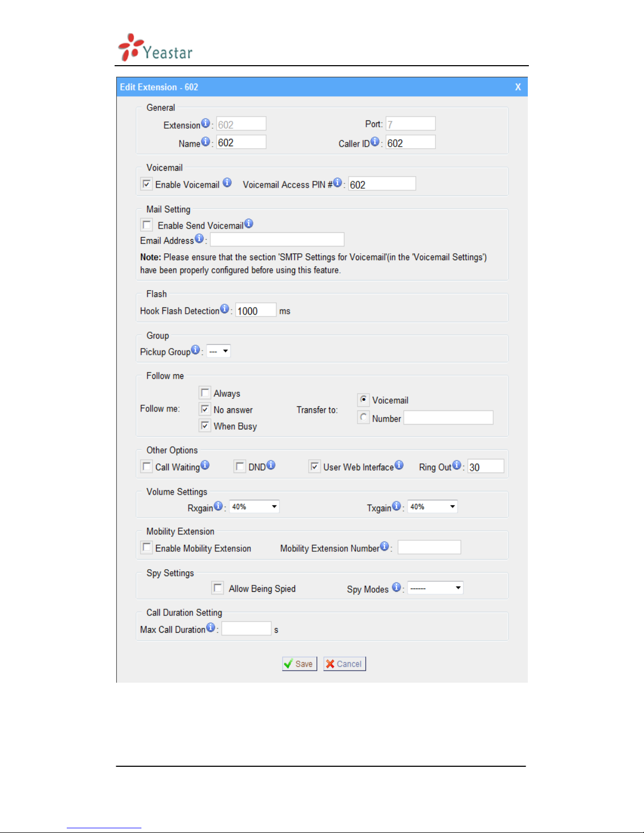Click the Edit Extension - 602 title text
Screen dimensions: 644x833
(159, 87)
